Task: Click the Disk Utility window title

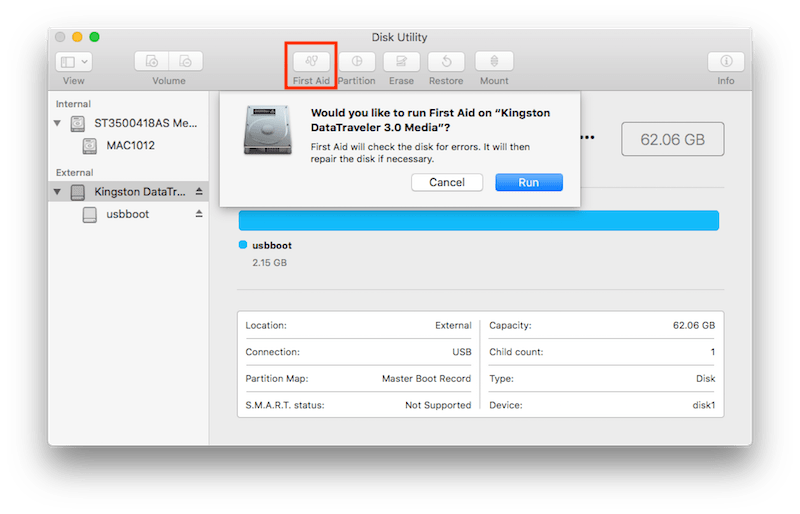Action: (x=399, y=37)
